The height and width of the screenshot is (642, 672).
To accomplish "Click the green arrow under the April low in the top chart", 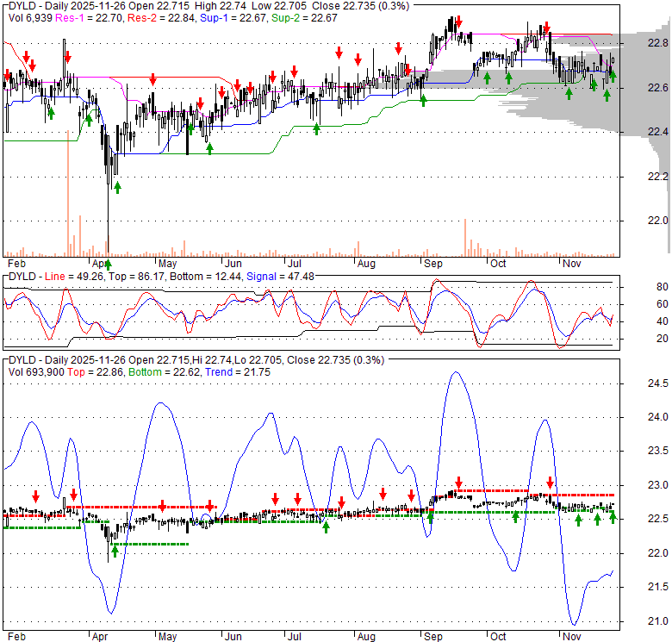I will [x=116, y=187].
